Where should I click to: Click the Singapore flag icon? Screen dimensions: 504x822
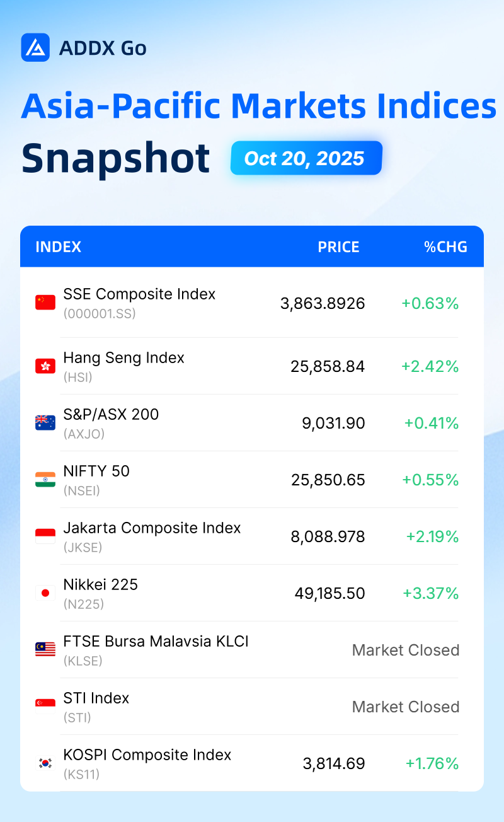click(x=45, y=707)
